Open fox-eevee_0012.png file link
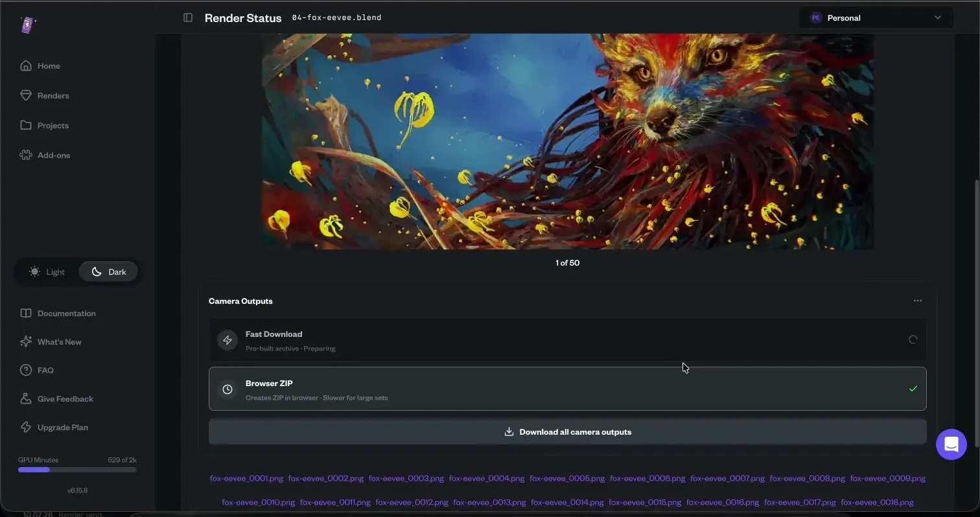 click(412, 502)
